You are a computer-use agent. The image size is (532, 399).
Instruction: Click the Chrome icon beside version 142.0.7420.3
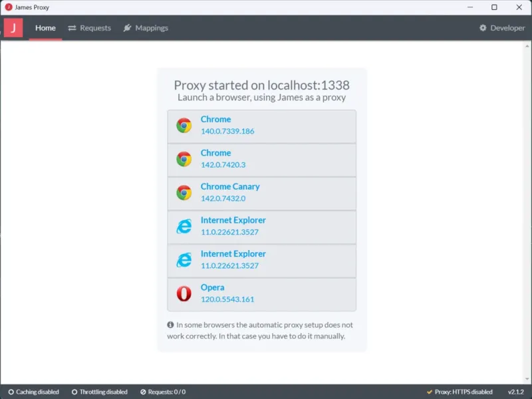(184, 159)
